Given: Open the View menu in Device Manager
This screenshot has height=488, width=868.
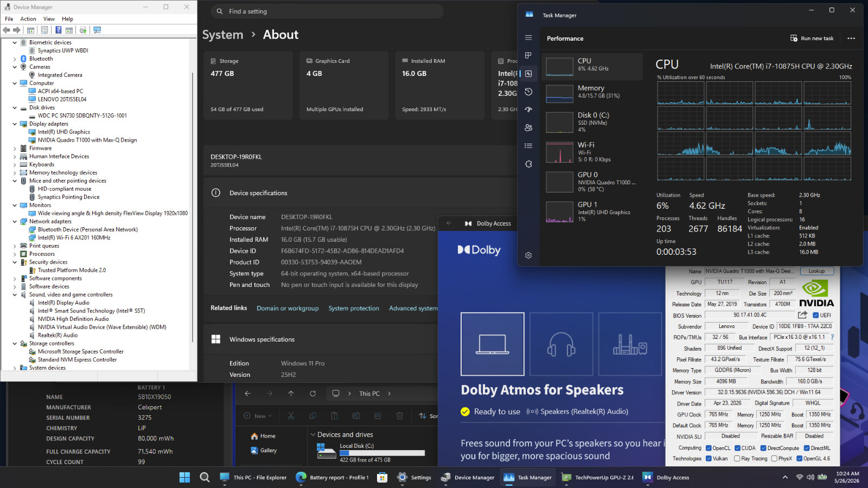Looking at the screenshot, I should 49,19.
